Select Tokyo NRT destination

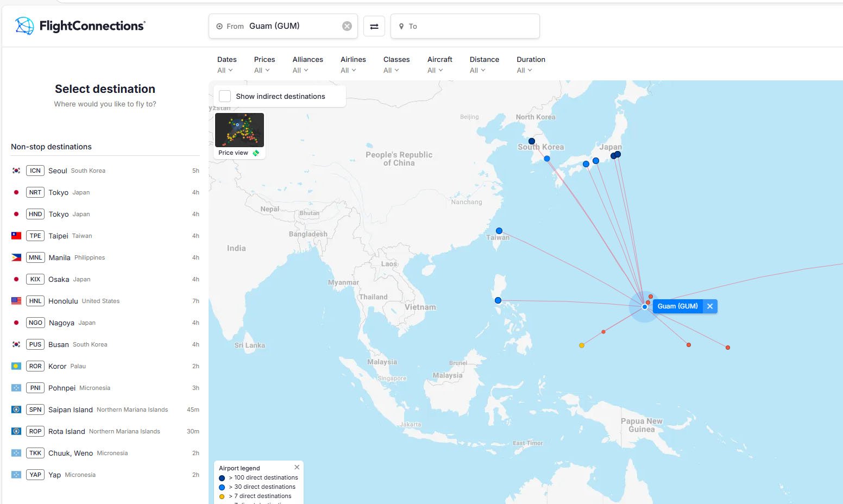[105, 192]
